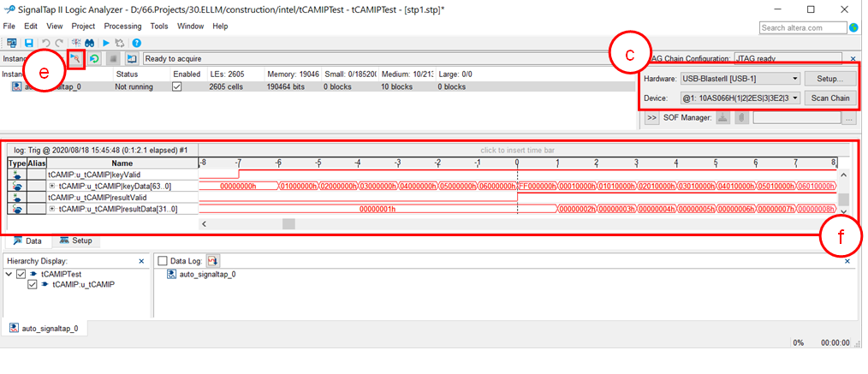Click the keyData signal type icon
868x374 pixels.
pyautogui.click(x=18, y=186)
